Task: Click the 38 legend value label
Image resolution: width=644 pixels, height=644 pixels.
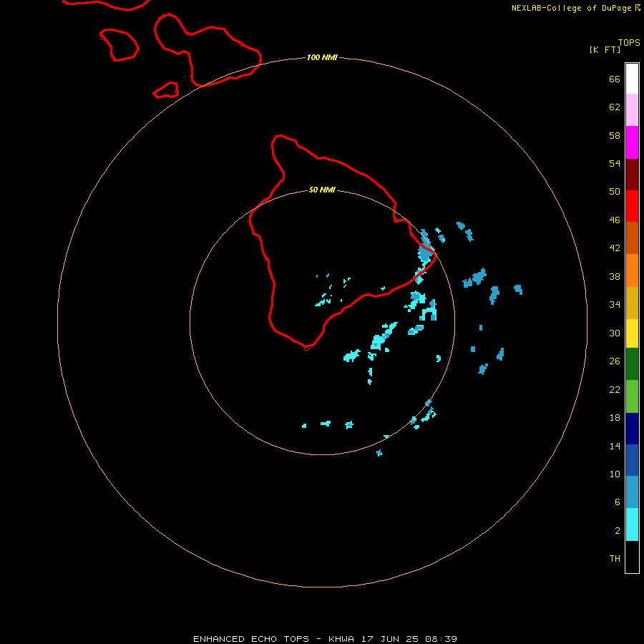Action: [615, 276]
